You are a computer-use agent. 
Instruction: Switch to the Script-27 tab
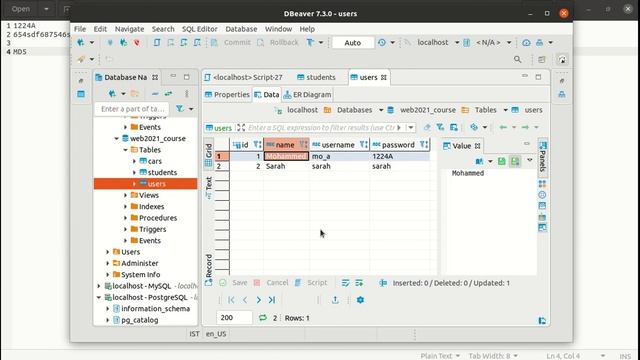pos(243,77)
